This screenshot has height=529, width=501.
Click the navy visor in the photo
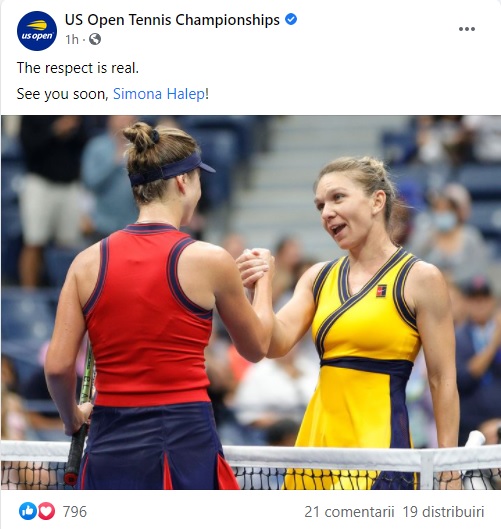172,168
